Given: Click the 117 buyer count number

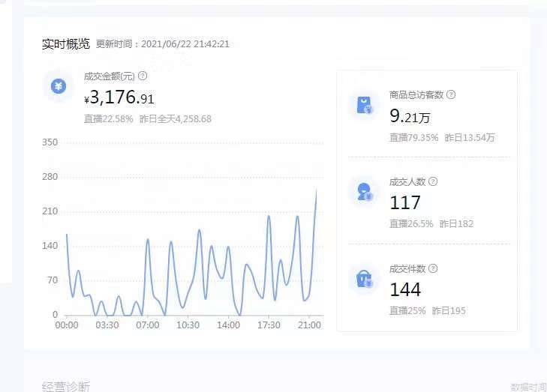Looking at the screenshot, I should tap(405, 203).
